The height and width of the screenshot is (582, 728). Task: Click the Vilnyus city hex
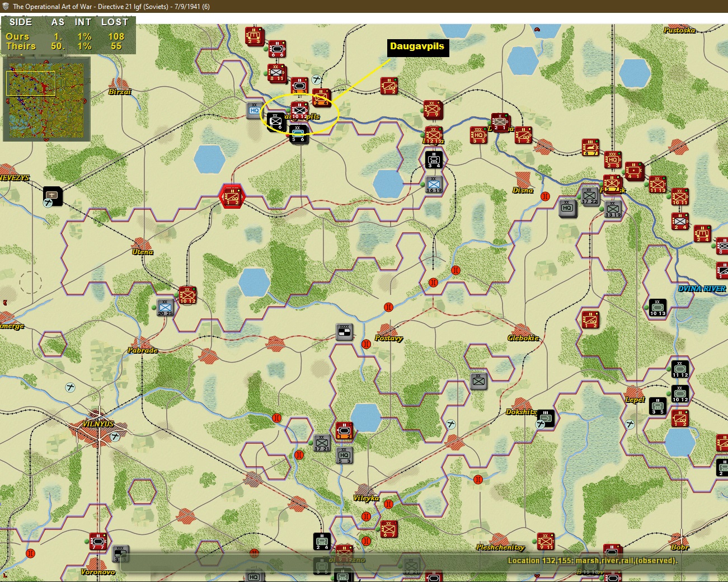pos(98,430)
